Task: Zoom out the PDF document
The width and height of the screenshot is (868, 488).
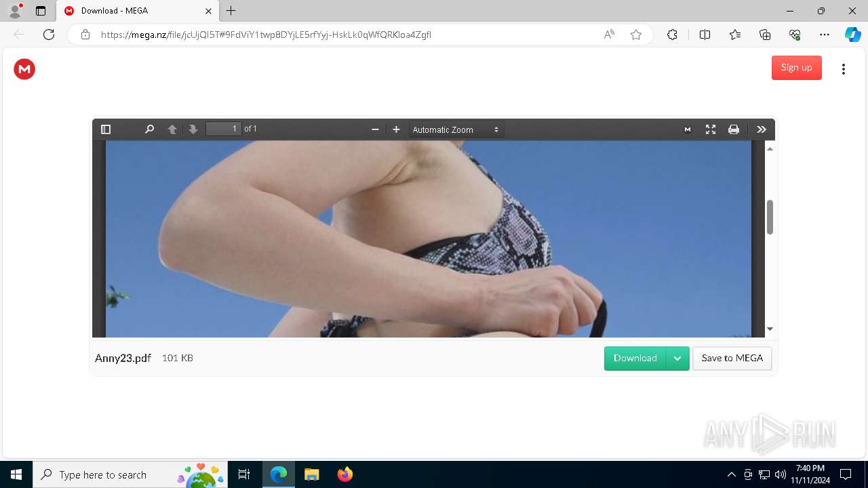Action: click(375, 129)
